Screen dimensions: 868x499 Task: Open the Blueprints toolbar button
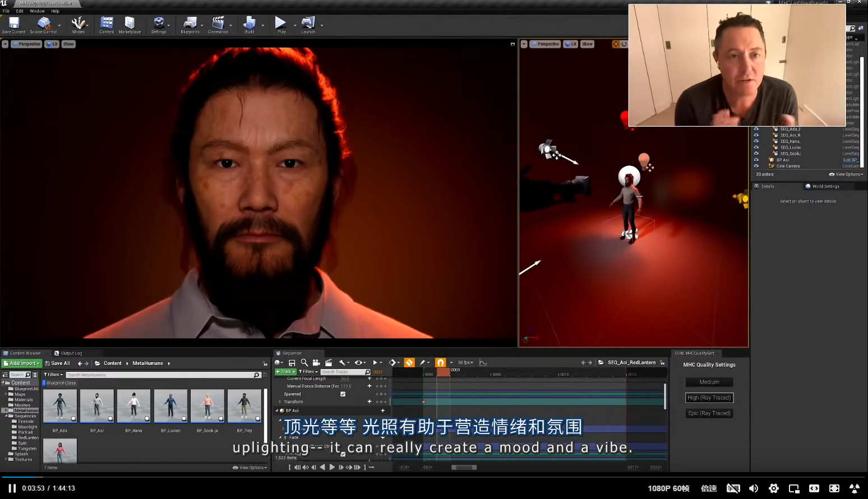pyautogui.click(x=190, y=25)
